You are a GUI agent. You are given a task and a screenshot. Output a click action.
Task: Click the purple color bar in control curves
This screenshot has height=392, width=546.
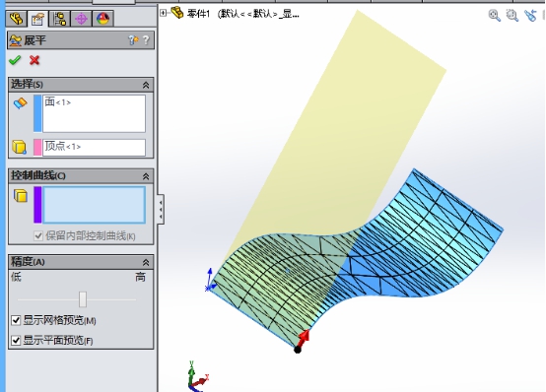[37, 205]
